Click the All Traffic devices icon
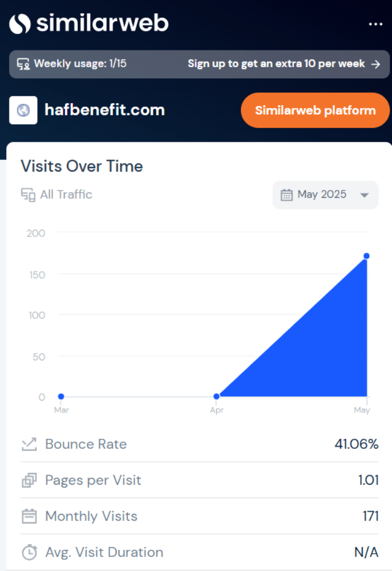392x571 pixels. (28, 195)
